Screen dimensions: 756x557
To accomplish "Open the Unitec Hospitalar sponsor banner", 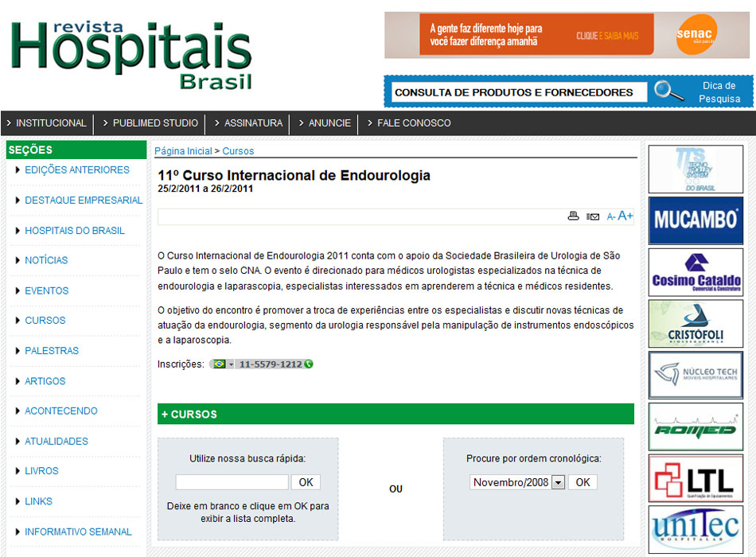I will click(696, 529).
